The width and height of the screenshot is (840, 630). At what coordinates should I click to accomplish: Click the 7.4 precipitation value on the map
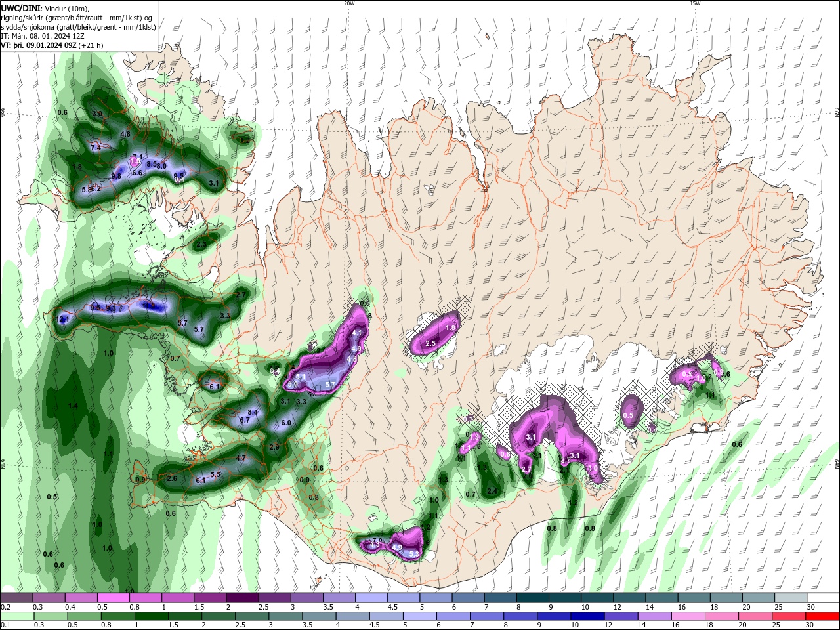point(96,148)
